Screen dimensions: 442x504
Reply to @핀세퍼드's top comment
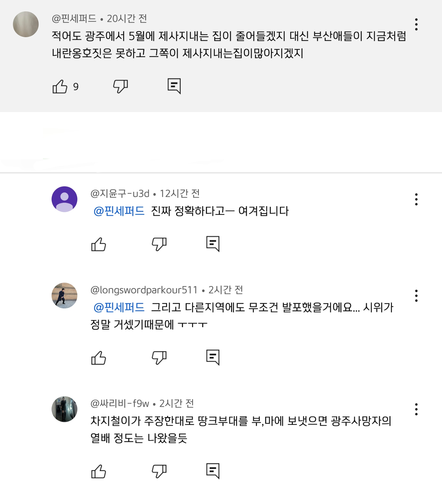click(x=174, y=86)
